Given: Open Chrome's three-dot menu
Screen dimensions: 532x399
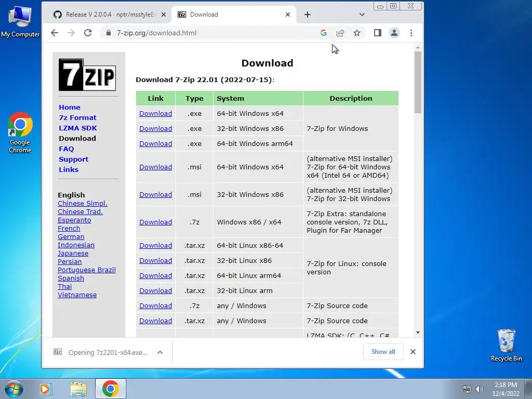Looking at the screenshot, I should click(x=411, y=33).
